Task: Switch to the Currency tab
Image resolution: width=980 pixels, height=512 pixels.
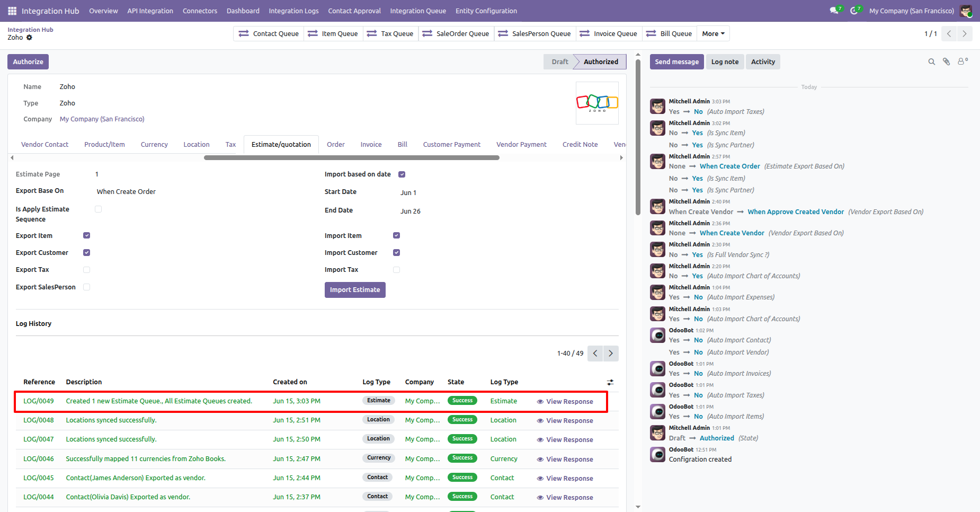Action: tap(154, 145)
